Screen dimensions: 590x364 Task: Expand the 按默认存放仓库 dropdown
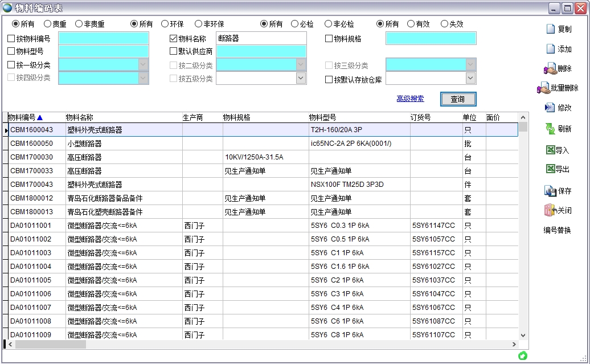470,79
